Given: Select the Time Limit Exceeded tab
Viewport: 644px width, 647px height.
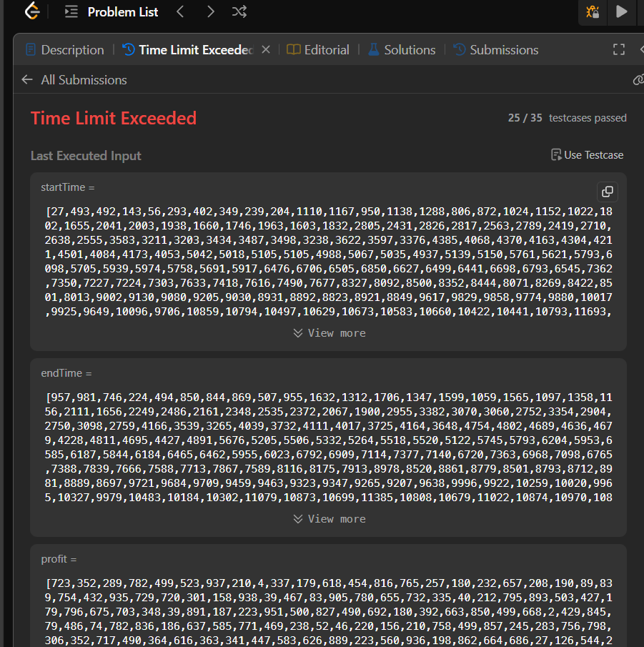Looking at the screenshot, I should point(188,50).
